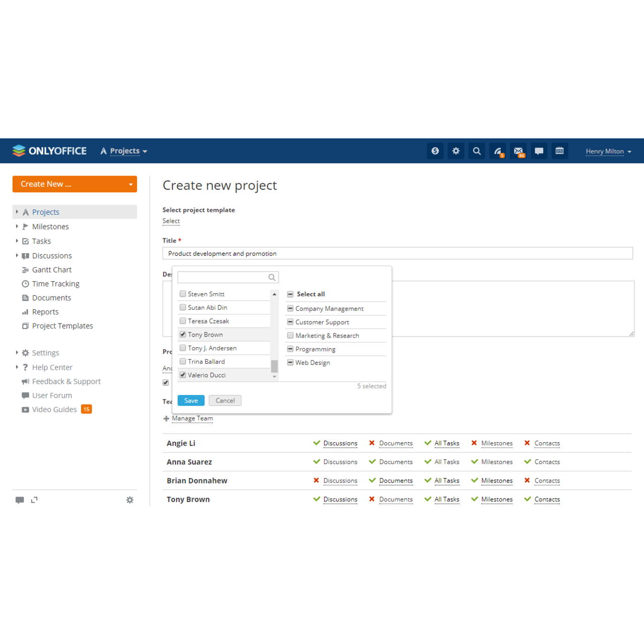Click the Save button in the dialog
The width and height of the screenshot is (644, 644).
pyautogui.click(x=191, y=400)
